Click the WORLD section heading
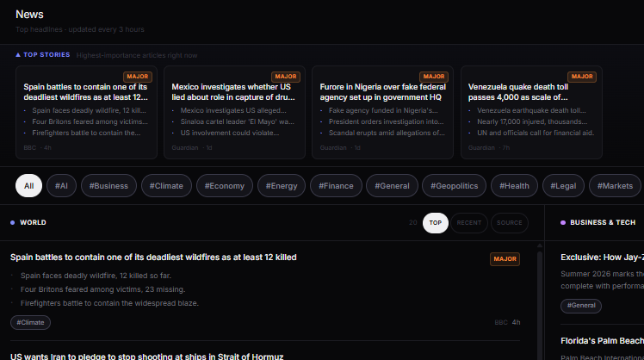 34,222
